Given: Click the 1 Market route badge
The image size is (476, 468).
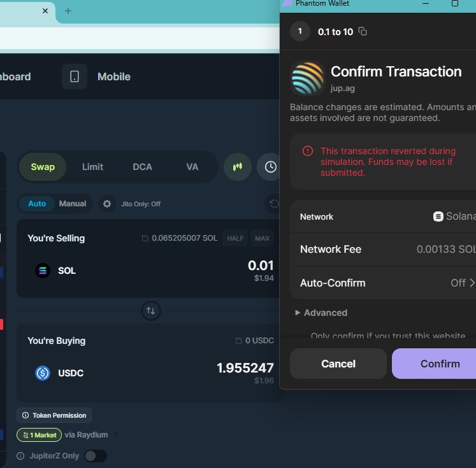Looking at the screenshot, I should pos(39,435).
